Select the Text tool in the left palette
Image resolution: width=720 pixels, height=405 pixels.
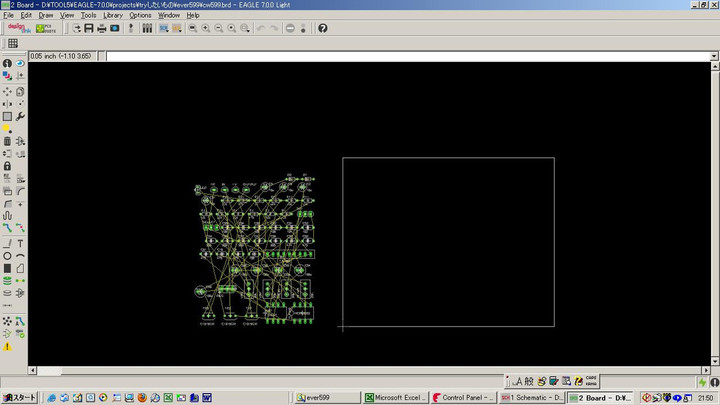tap(20, 243)
